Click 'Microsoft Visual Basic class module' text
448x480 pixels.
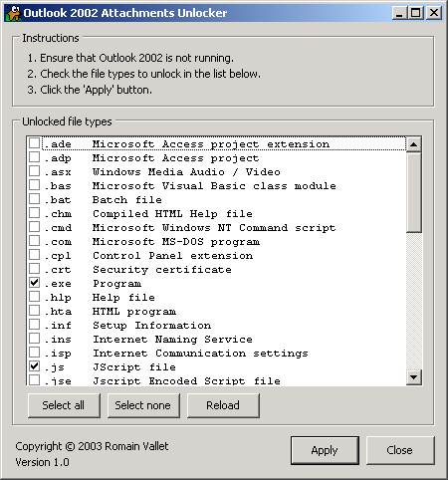[214, 186]
